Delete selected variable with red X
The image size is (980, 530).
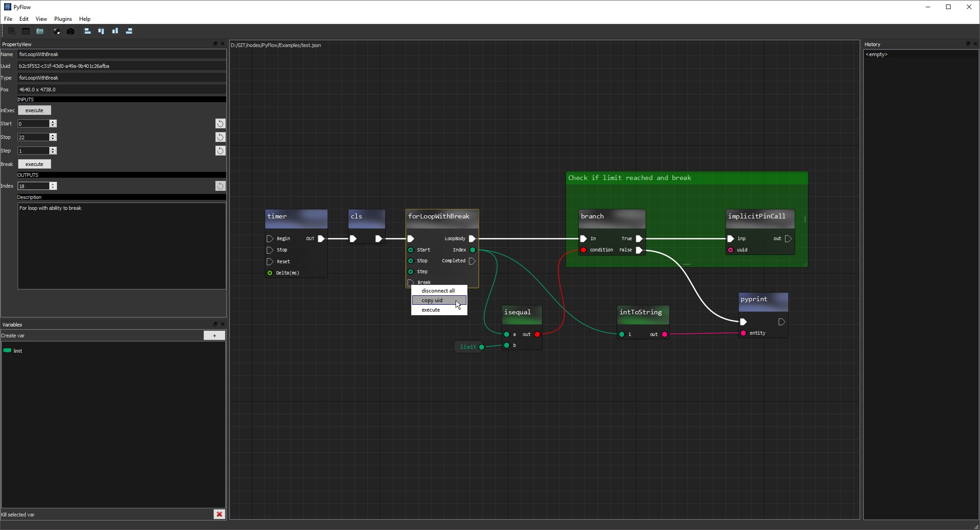[219, 514]
